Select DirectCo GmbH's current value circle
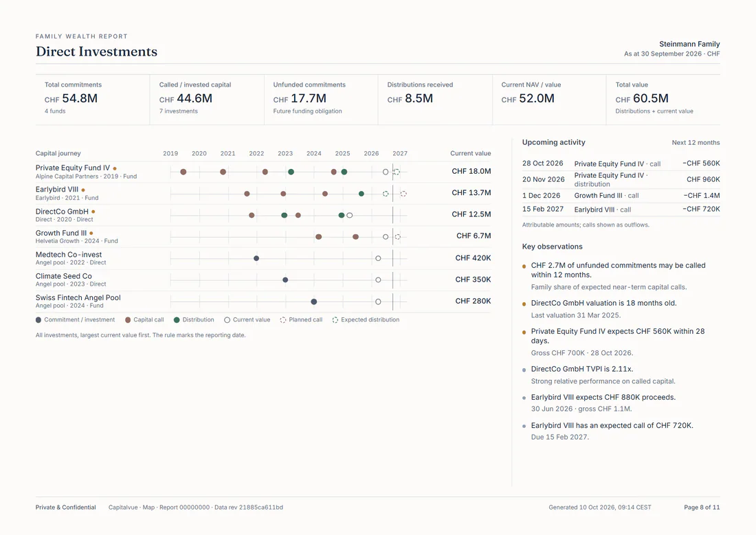The width and height of the screenshot is (756, 535). coord(350,216)
